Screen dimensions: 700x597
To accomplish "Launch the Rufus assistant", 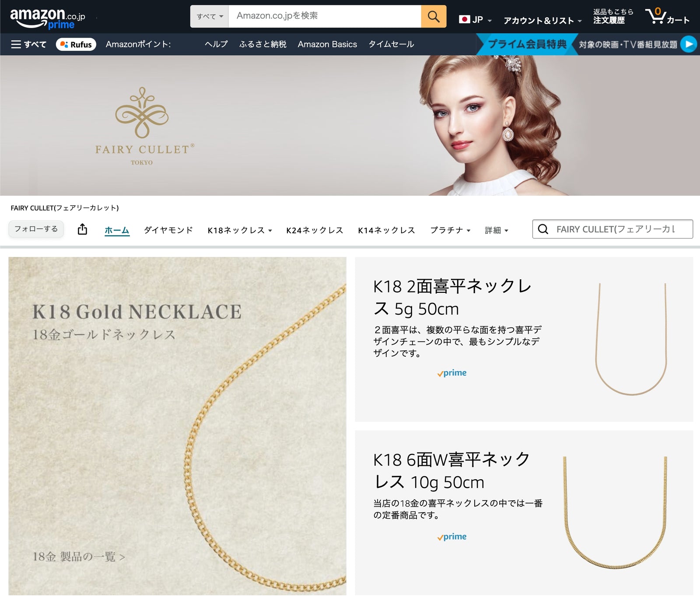I will (76, 44).
